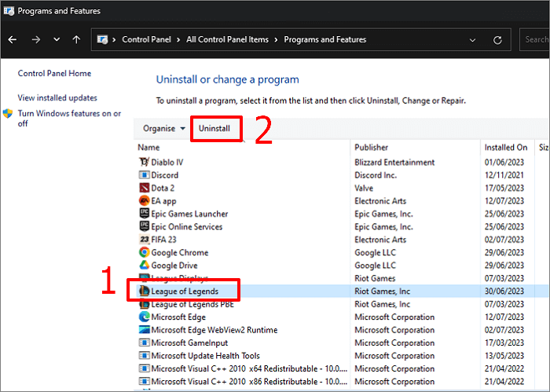Click the Valve publisher cell

[364, 189]
